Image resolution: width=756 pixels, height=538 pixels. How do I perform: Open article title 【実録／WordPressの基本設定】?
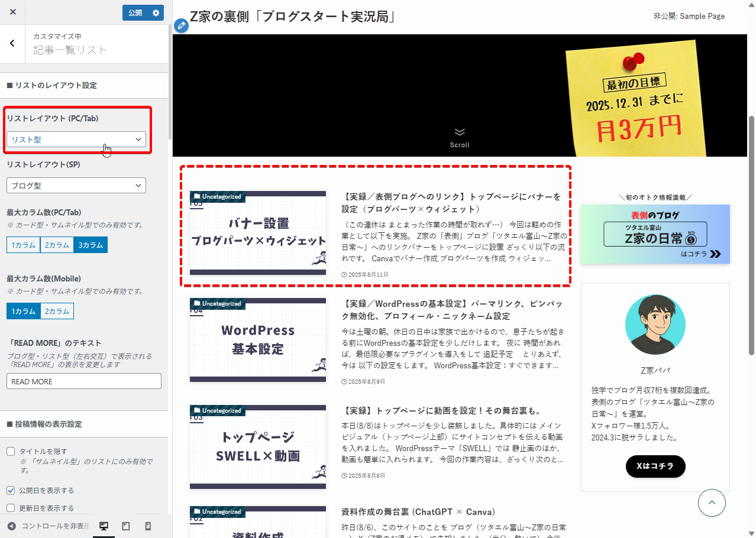pos(452,310)
